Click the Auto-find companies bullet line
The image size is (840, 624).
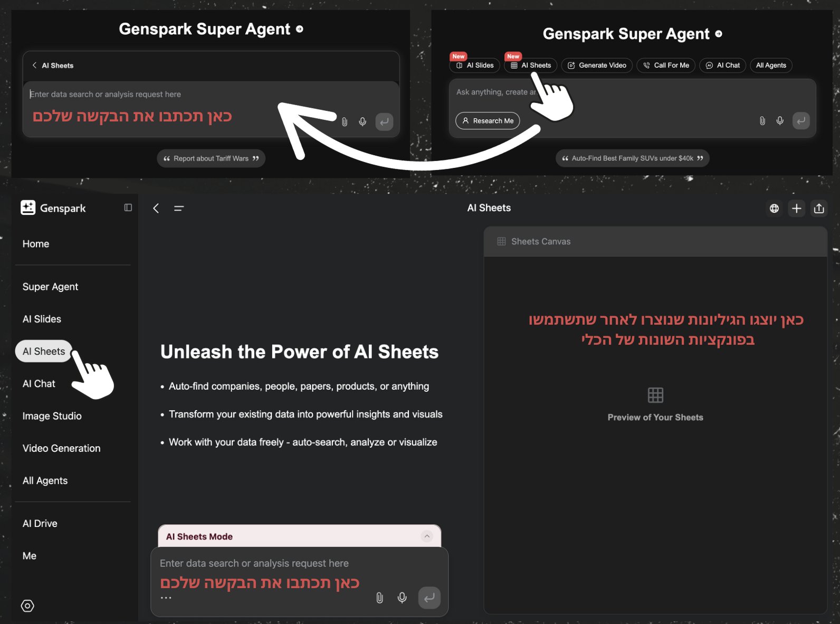coord(299,386)
